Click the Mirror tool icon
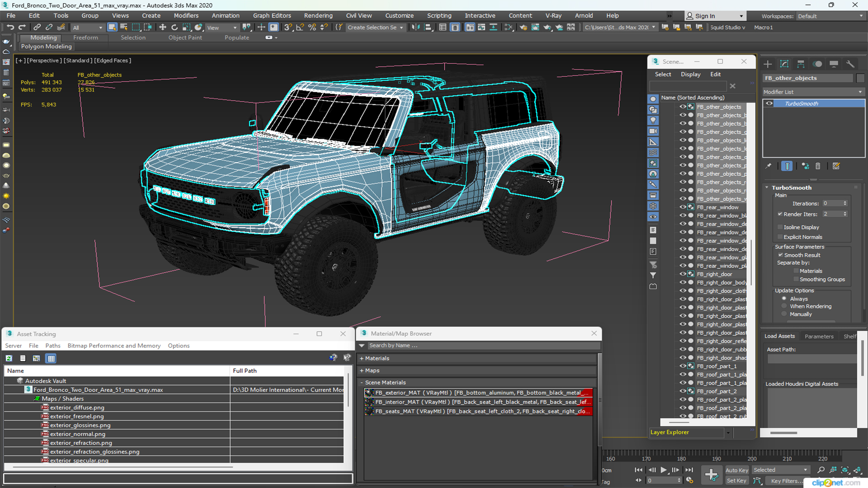 tap(415, 27)
